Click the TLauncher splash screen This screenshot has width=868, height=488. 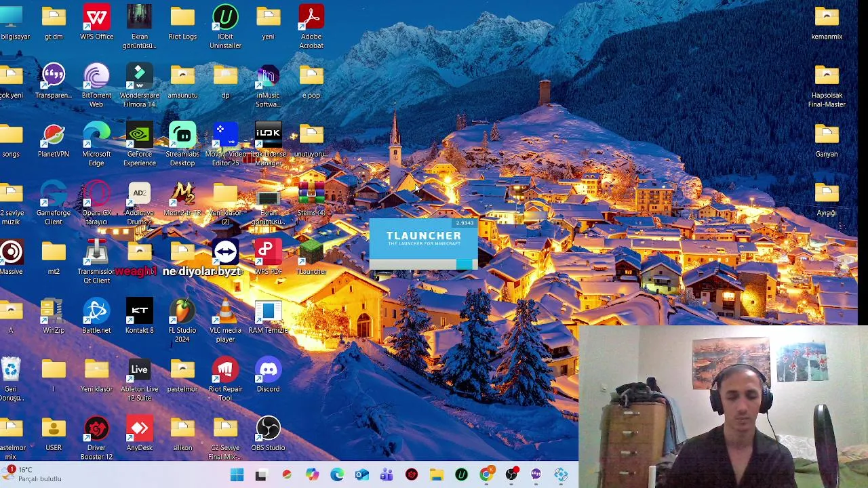pos(423,243)
